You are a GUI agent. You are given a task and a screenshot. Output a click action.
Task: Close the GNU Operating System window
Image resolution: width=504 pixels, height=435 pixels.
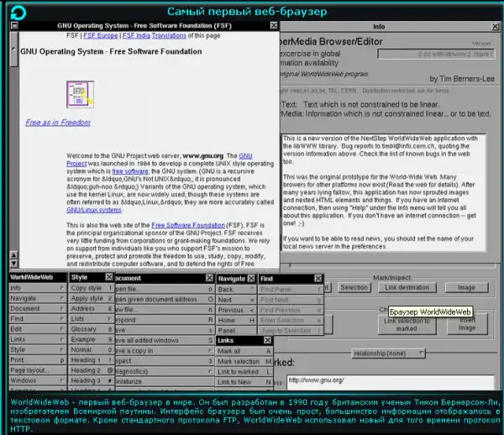pos(272,26)
